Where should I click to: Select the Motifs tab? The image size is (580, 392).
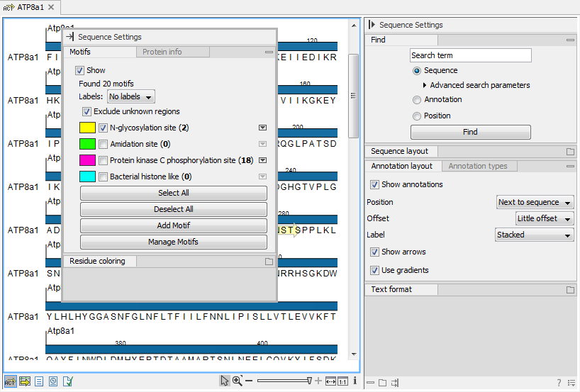click(x=100, y=52)
